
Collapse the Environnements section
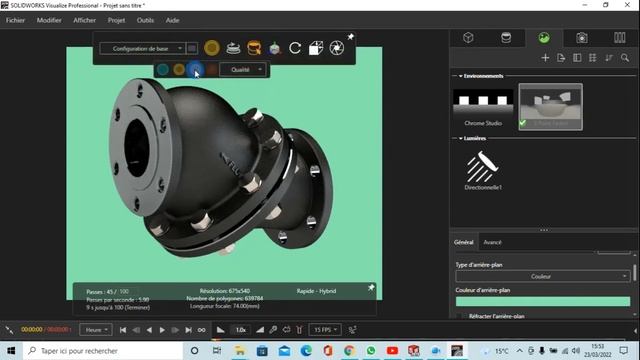pyautogui.click(x=460, y=76)
